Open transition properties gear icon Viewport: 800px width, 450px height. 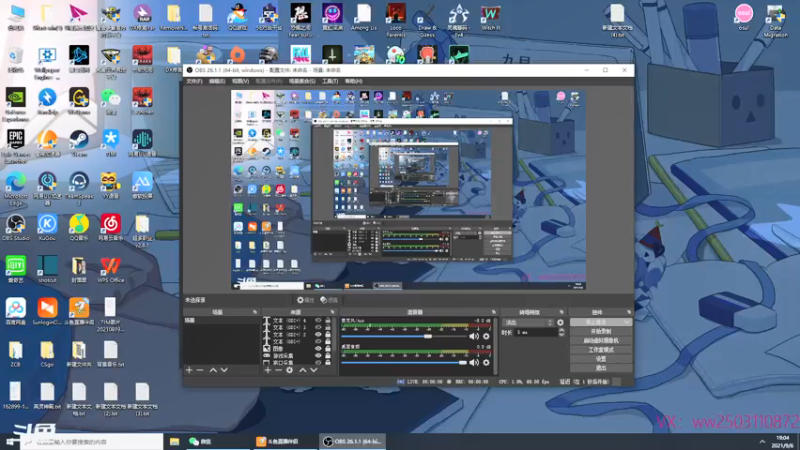click(560, 322)
